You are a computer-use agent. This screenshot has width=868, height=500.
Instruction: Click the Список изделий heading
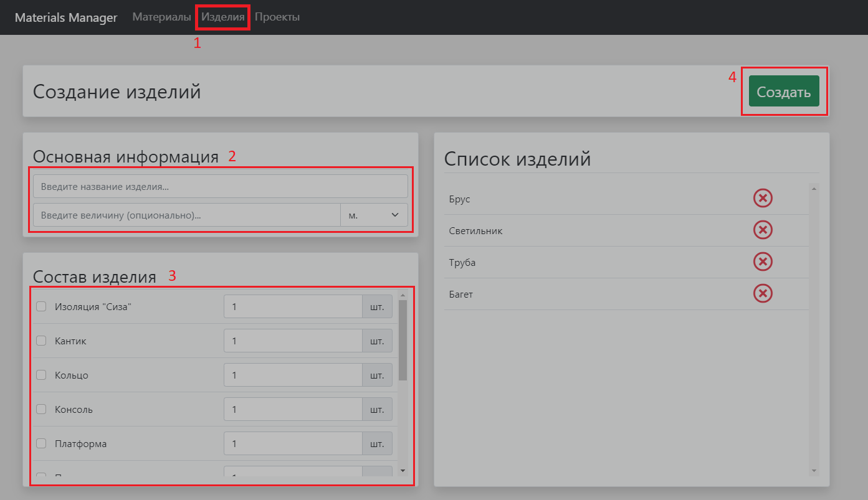[x=518, y=159]
